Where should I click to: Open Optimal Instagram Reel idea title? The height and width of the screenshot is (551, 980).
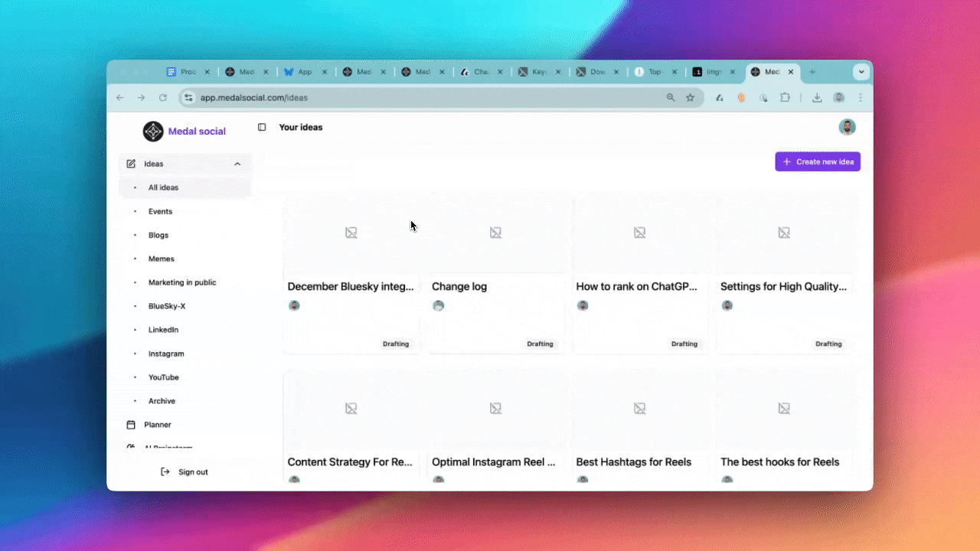494,462
